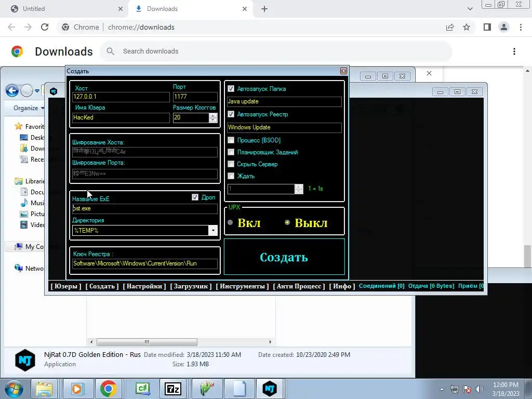
Task: Open the [ Юзеры ] menu
Action: pos(66,286)
